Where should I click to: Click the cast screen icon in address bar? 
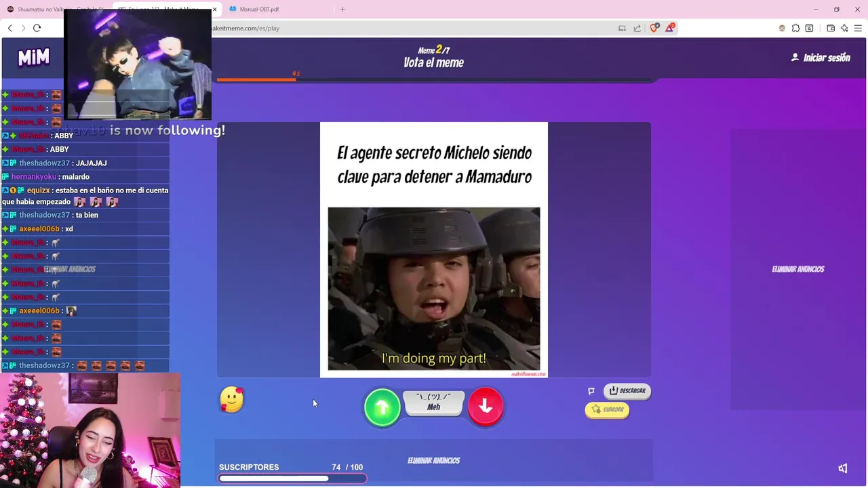(622, 28)
